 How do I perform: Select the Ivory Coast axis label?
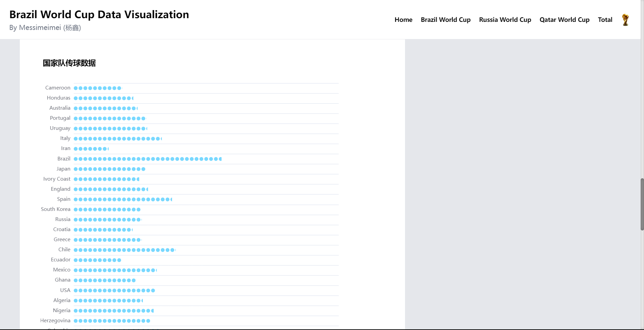[x=57, y=179]
